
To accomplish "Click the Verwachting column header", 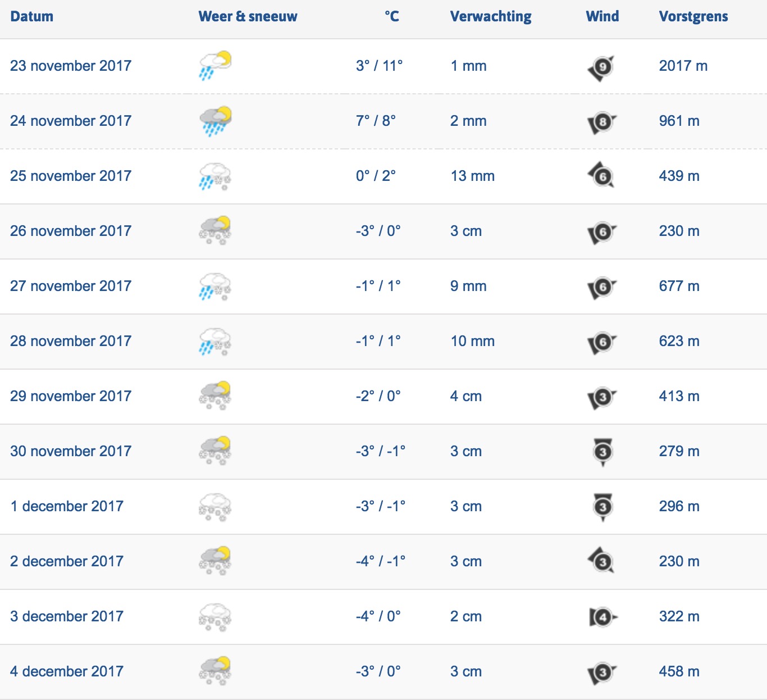I will click(491, 16).
